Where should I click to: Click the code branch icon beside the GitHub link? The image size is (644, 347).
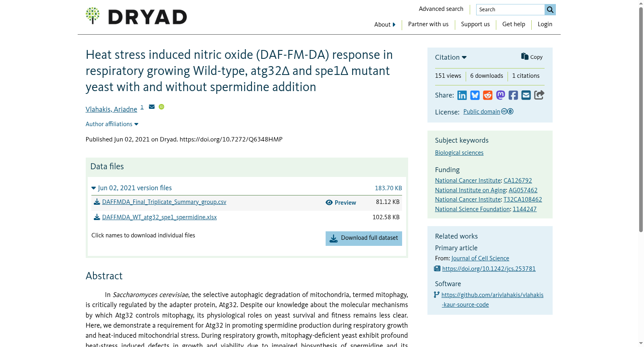(x=437, y=295)
